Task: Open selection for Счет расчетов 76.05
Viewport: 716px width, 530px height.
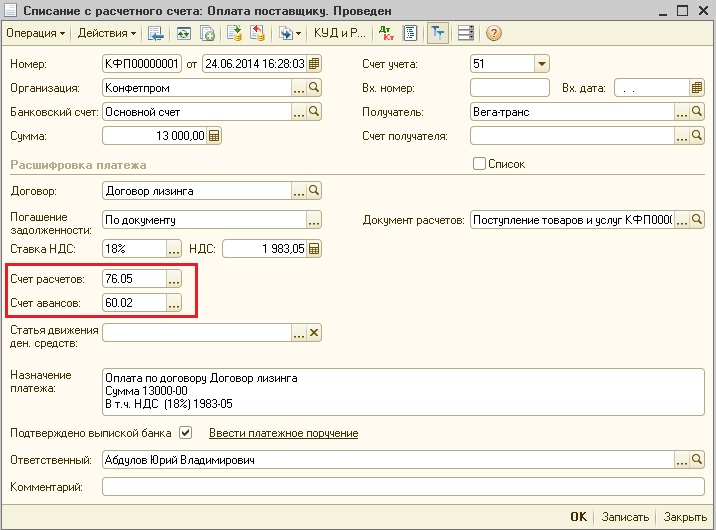Action: 174,278
